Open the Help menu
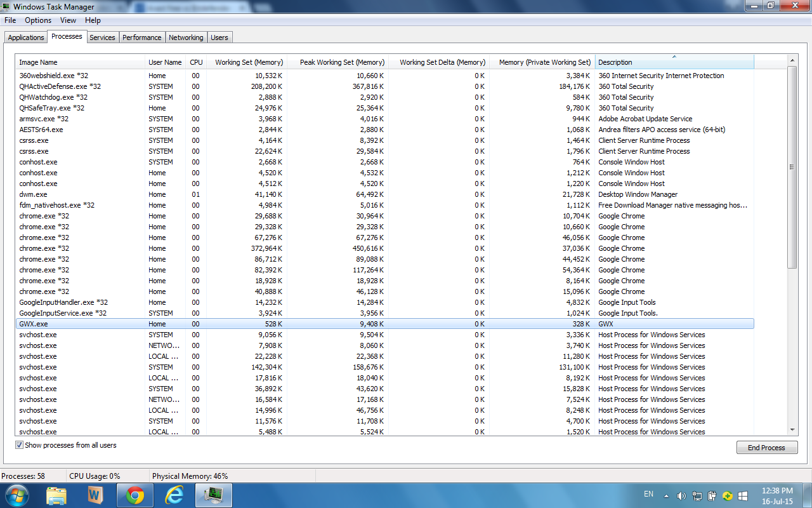The image size is (812, 508). [93, 20]
